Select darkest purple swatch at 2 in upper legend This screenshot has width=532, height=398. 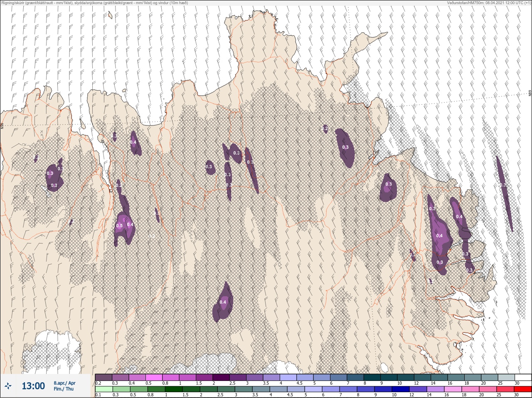tap(222, 377)
